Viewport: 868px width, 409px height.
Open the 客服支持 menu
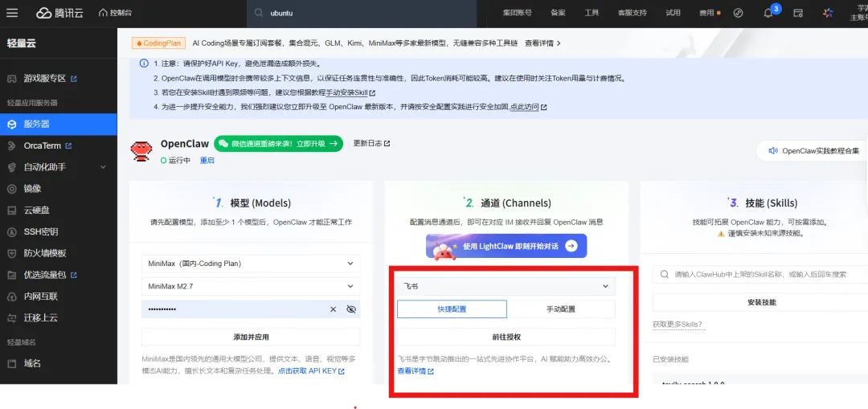point(632,13)
